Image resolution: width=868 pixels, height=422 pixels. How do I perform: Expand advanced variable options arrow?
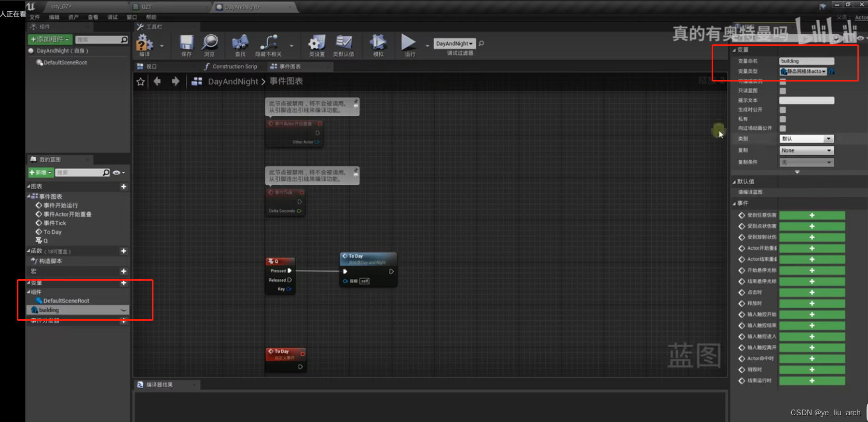(797, 172)
